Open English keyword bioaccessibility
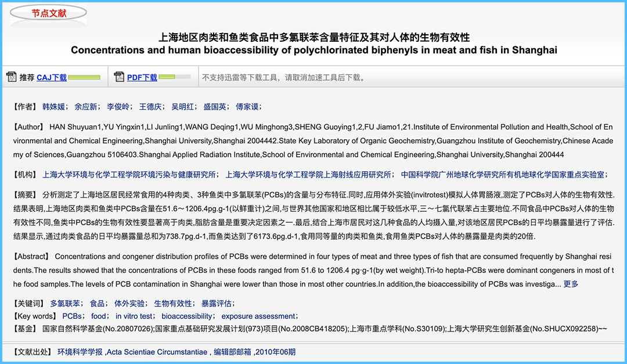 [x=187, y=316]
